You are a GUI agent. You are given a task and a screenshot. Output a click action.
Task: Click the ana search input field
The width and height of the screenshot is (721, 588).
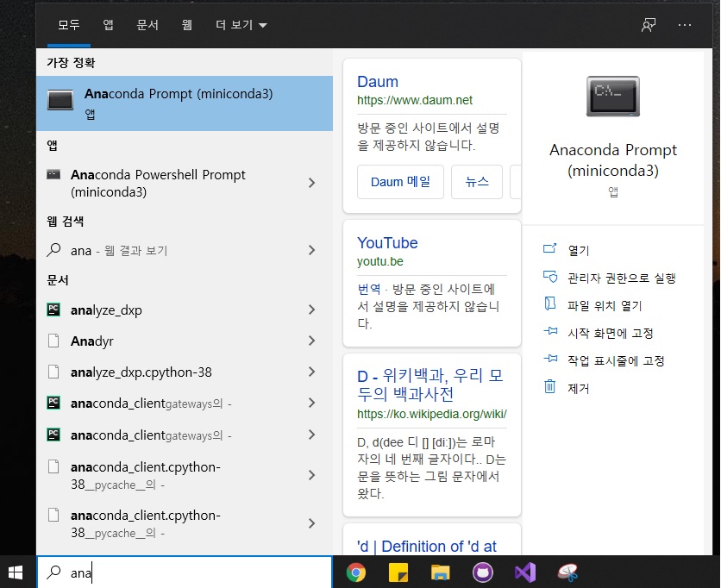[185, 572]
